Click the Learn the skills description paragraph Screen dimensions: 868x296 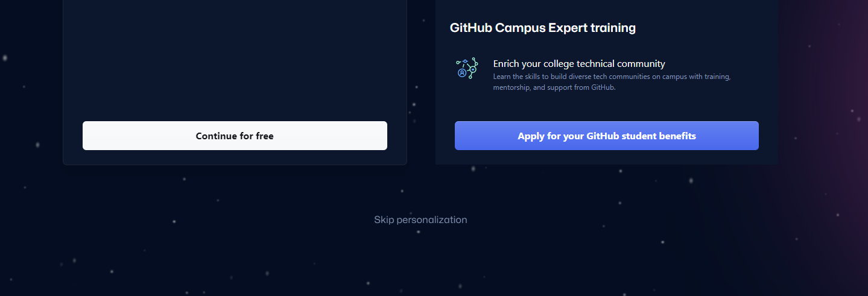tap(612, 82)
